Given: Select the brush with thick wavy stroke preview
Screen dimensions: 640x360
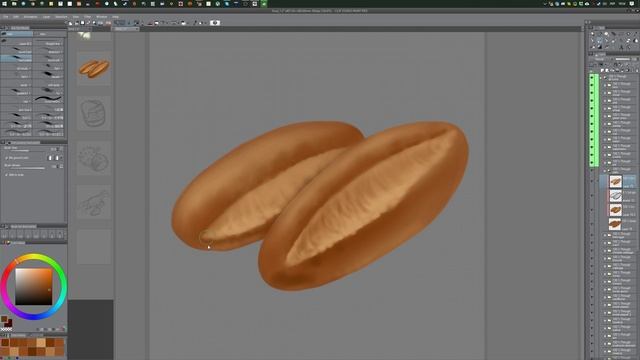Looking at the screenshot, I should (x=48, y=99).
